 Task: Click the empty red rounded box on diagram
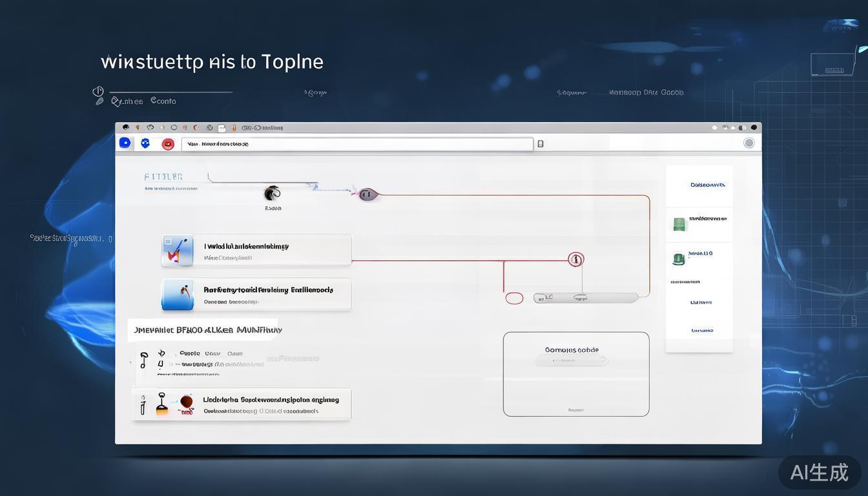point(514,298)
